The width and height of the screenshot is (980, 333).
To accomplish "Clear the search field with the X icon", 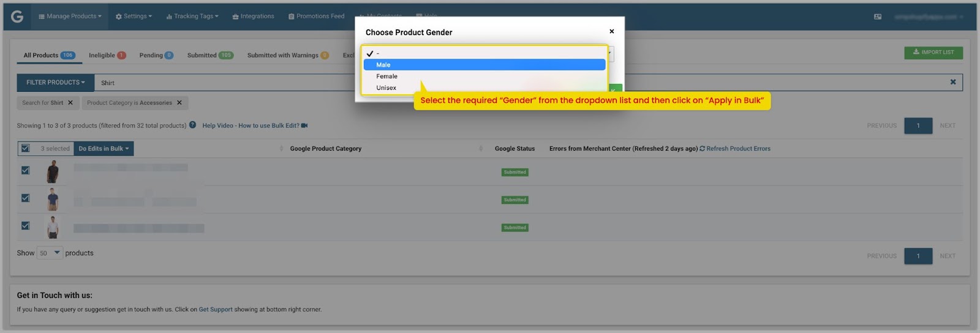I will click(x=952, y=82).
